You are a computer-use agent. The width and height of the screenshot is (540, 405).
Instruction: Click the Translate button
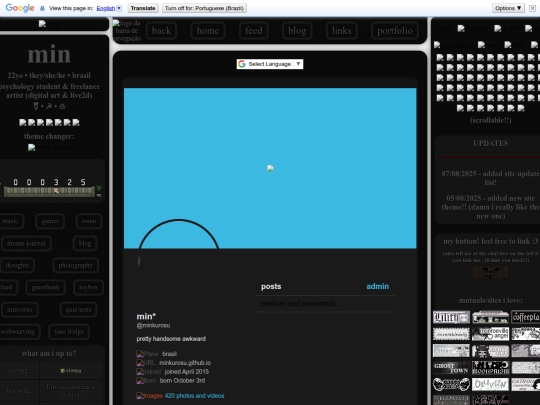click(143, 8)
